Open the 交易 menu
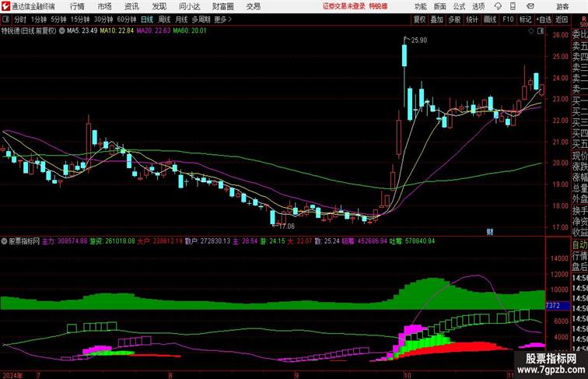The height and width of the screenshot is (379, 588). point(253,6)
